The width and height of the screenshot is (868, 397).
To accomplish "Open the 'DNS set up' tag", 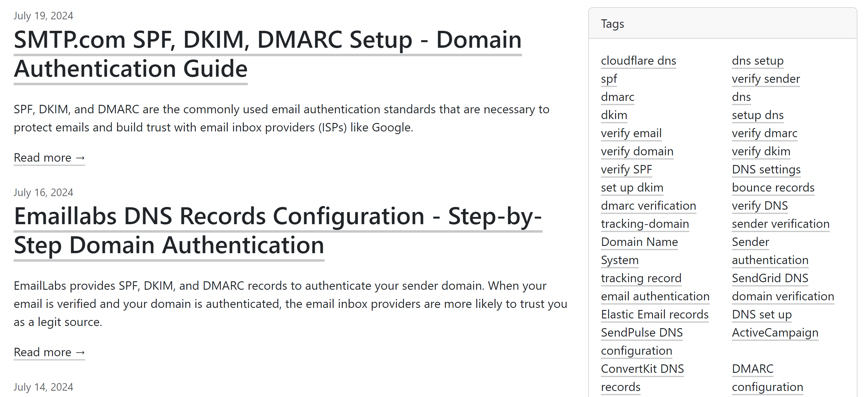I will tap(762, 315).
